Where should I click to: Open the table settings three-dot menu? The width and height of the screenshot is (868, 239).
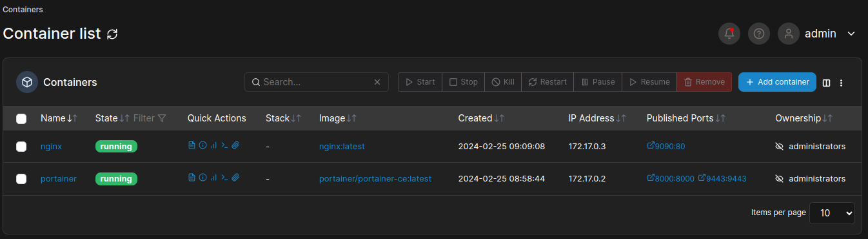[842, 83]
